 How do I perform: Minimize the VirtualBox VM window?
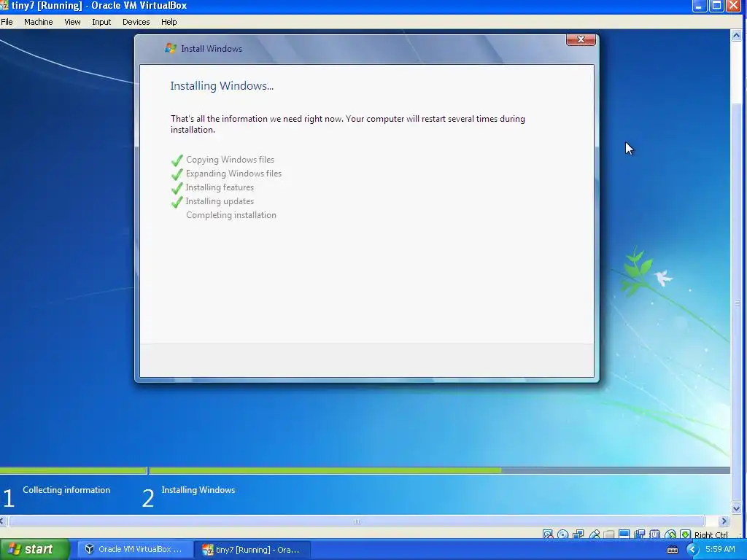coord(699,6)
